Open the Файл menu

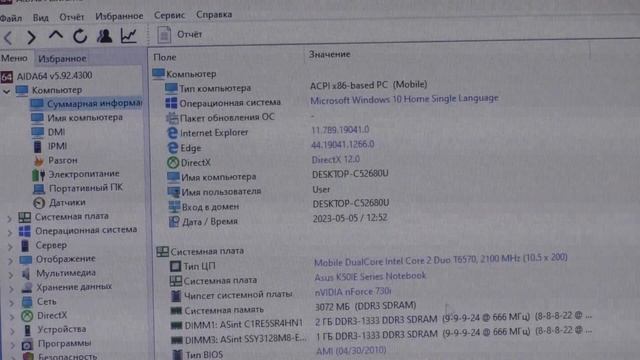click(x=11, y=18)
